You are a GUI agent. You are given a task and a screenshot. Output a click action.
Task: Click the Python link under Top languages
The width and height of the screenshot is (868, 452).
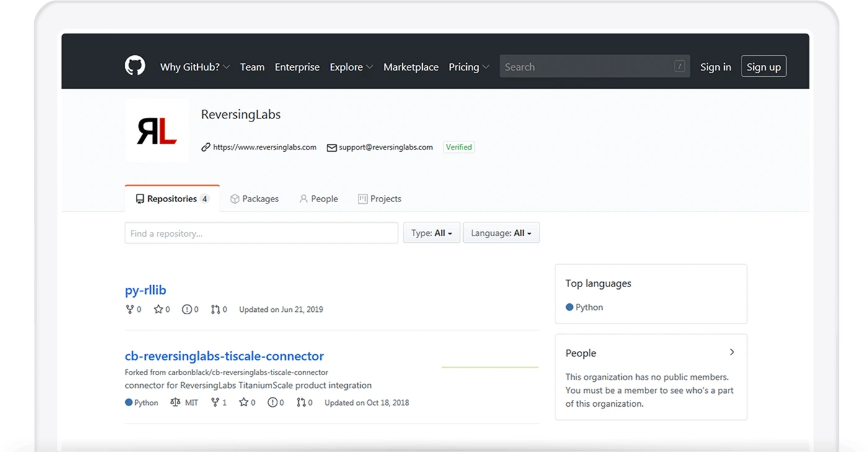(x=589, y=307)
